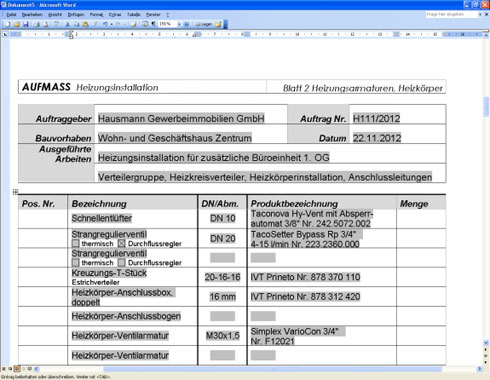490x380 pixels.
Task: Click the table move handle
Action: (15, 192)
